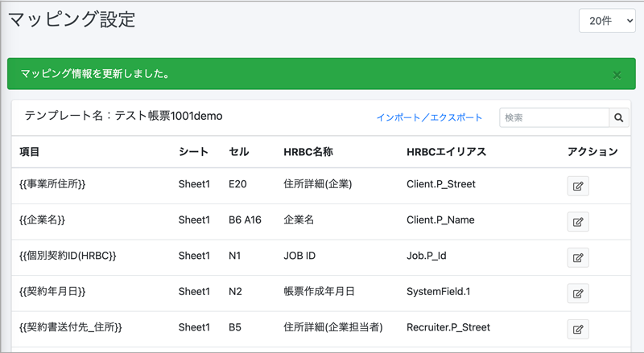The height and width of the screenshot is (353, 644).
Task: Click the HRBCエイリアス column header
Action: (447, 152)
